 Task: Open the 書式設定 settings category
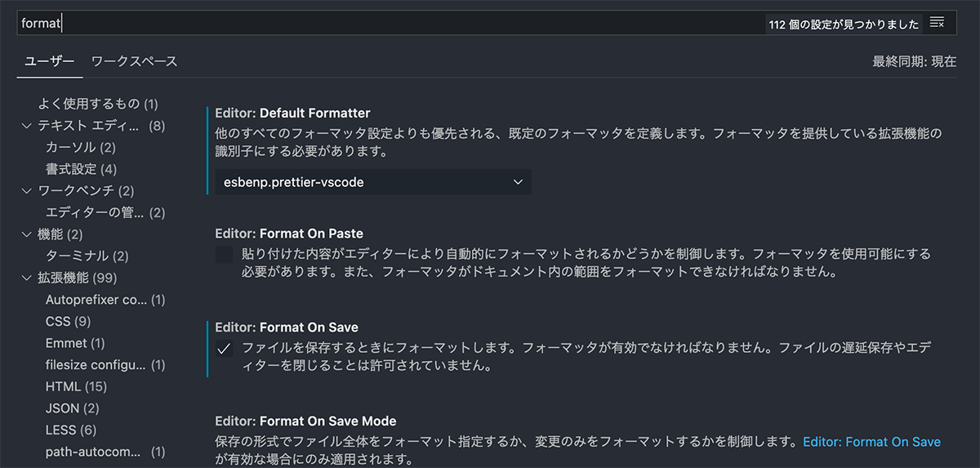click(x=81, y=169)
